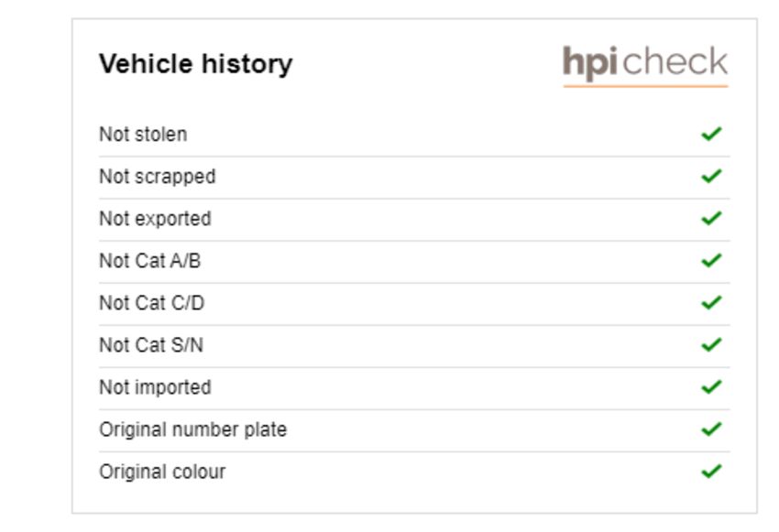Click the green checkmark for Not Cat C/D
This screenshot has height=532, width=779.
tap(711, 302)
